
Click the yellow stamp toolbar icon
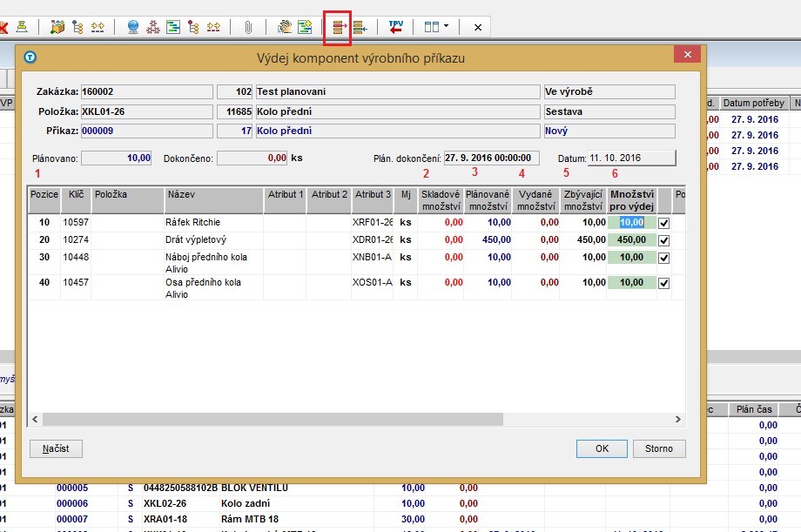point(22,27)
